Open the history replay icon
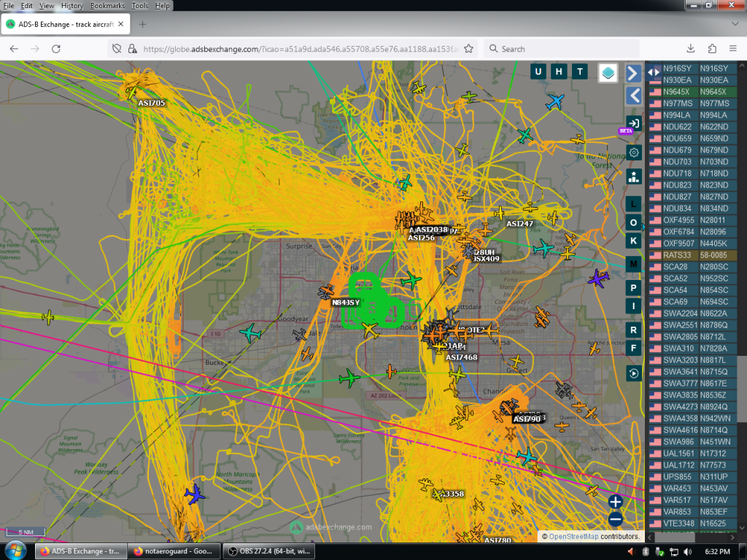The image size is (747, 560). point(634,373)
